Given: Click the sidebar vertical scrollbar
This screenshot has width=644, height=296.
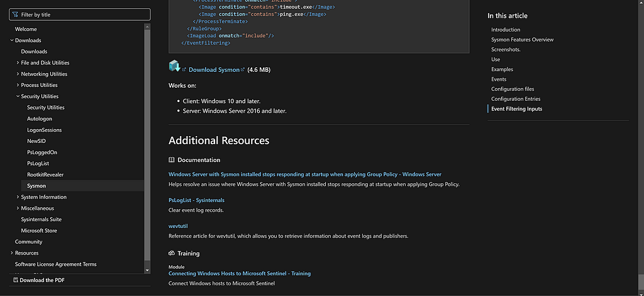Looking at the screenshot, I should click(x=148, y=145).
